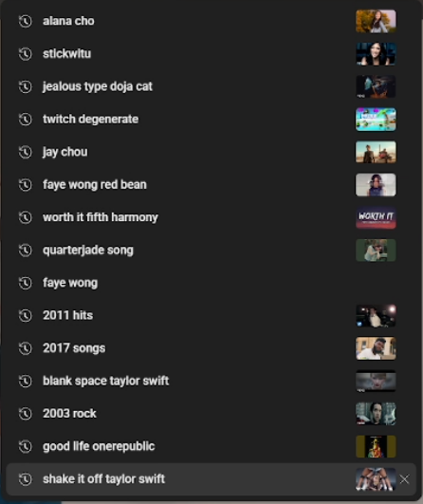Choose blank space taylor swift suggestion
The width and height of the screenshot is (423, 504).
coord(211,382)
